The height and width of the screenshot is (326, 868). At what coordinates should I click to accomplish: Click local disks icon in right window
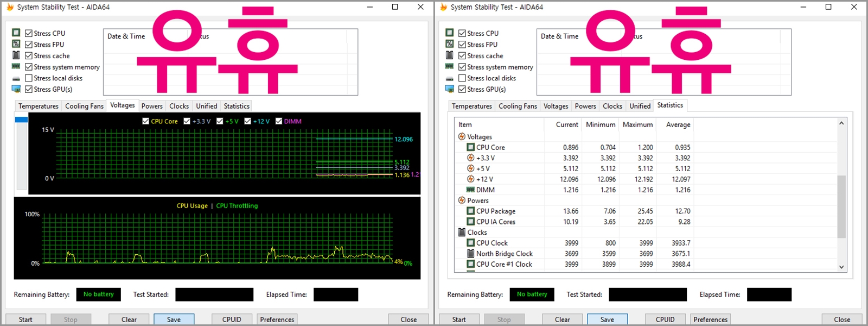tap(450, 78)
